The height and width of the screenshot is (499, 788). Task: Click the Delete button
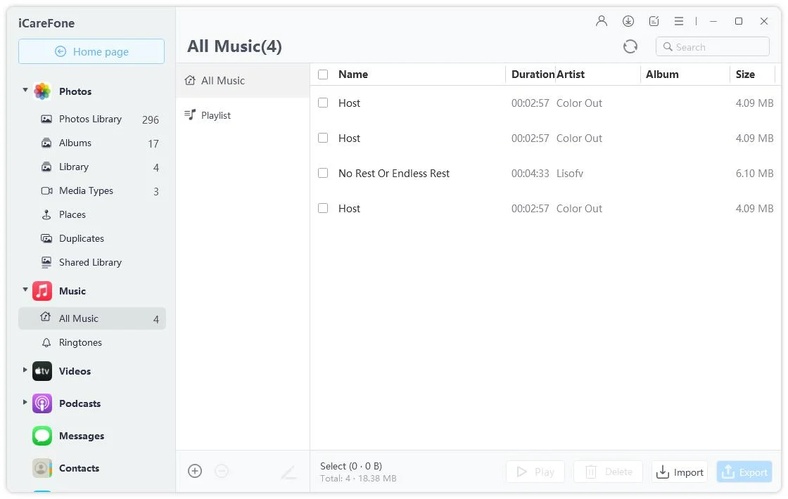coord(608,472)
